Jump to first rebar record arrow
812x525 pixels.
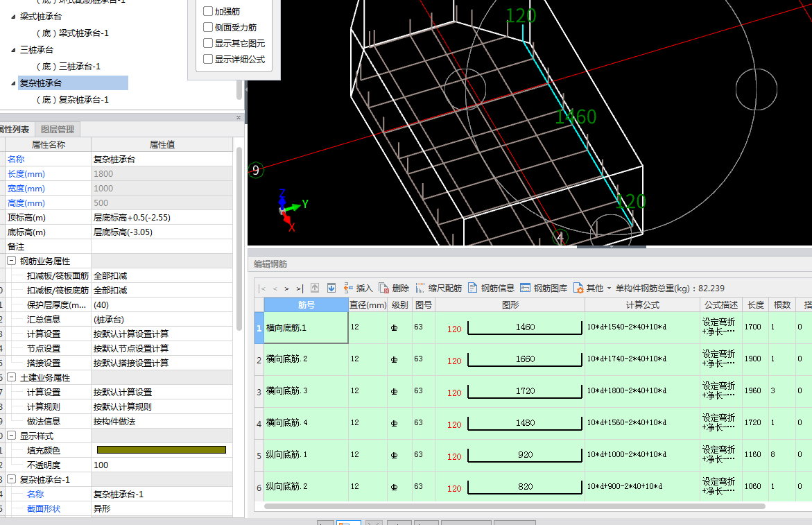(263, 289)
